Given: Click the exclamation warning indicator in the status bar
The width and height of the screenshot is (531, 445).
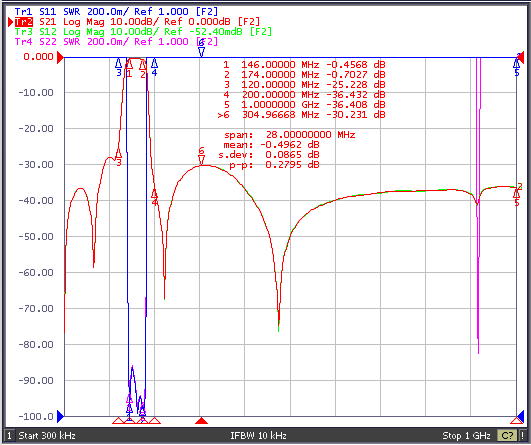Looking at the screenshot, I should pyautogui.click(x=523, y=436).
